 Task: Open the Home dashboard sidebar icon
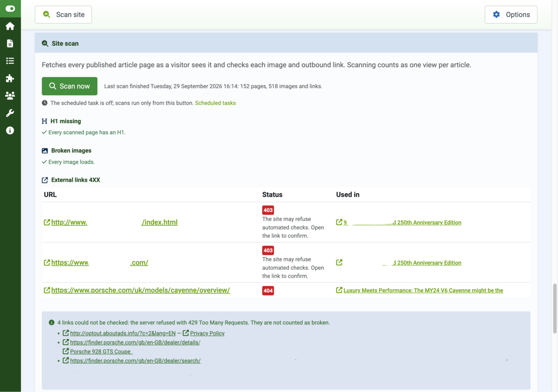[10, 26]
